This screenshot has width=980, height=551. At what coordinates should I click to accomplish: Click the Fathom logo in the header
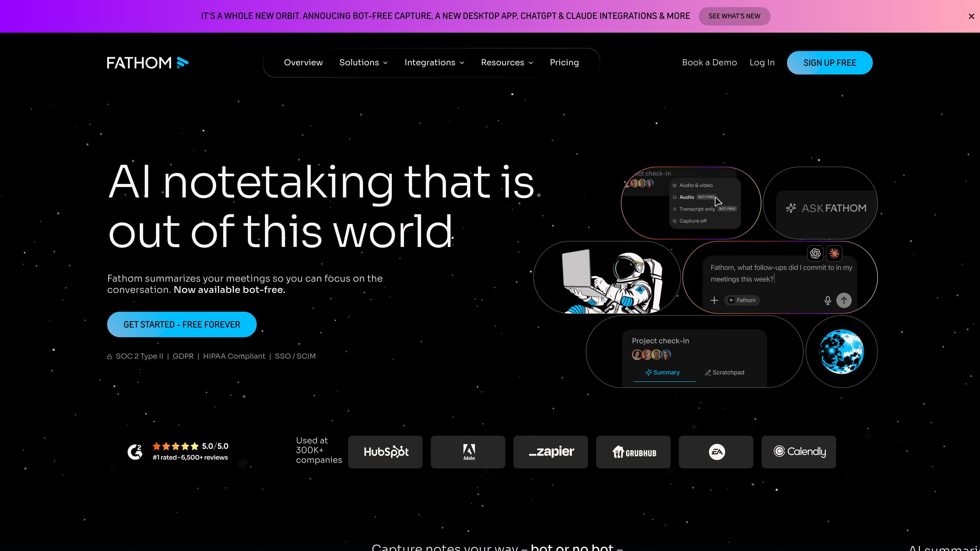pos(148,63)
